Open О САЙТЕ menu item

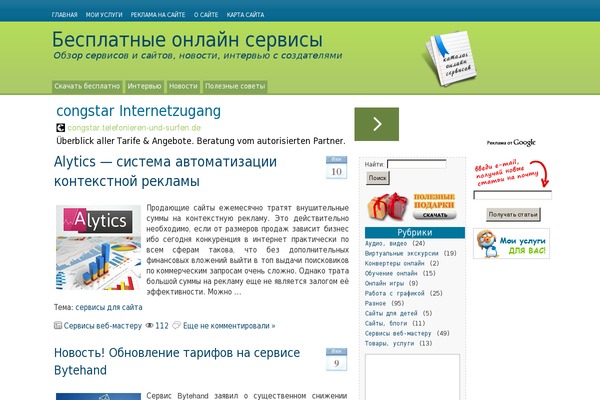click(x=206, y=15)
